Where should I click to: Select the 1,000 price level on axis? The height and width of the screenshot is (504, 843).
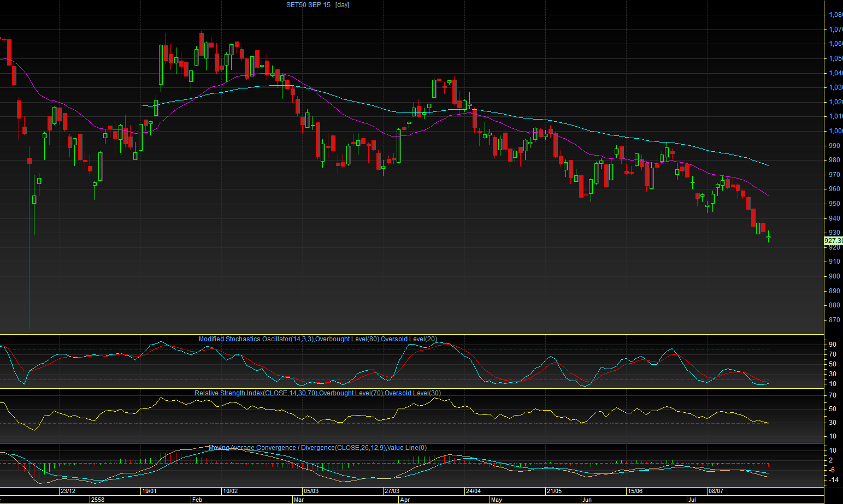pos(836,131)
